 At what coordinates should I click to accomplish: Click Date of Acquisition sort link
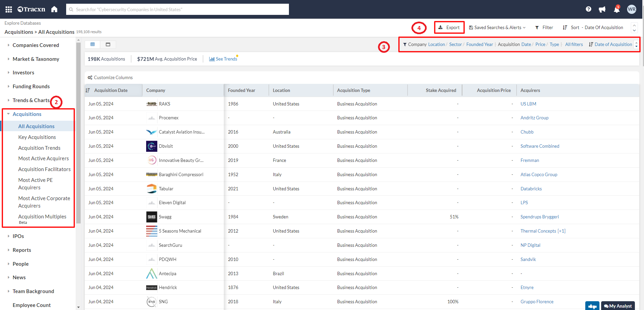(610, 44)
